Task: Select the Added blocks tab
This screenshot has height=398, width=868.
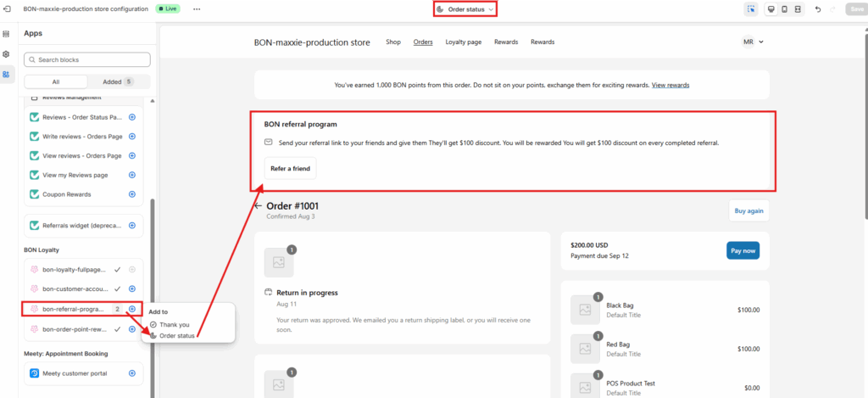Action: (118, 81)
